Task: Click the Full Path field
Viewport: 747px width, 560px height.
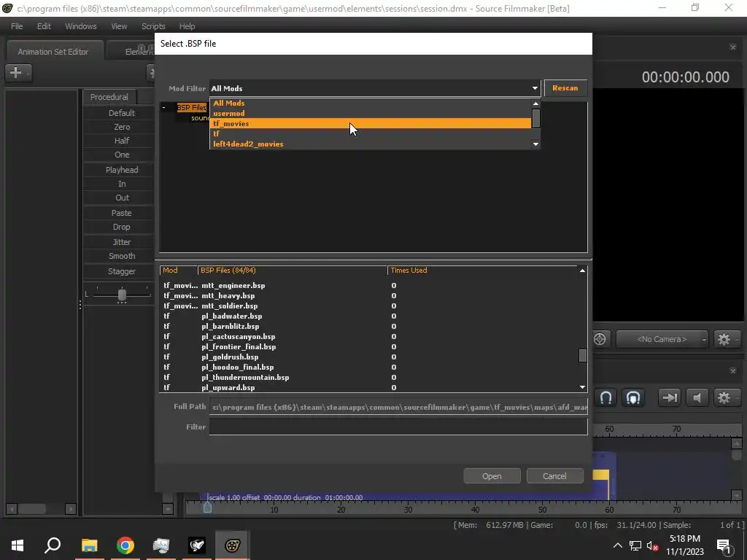Action: (398, 407)
